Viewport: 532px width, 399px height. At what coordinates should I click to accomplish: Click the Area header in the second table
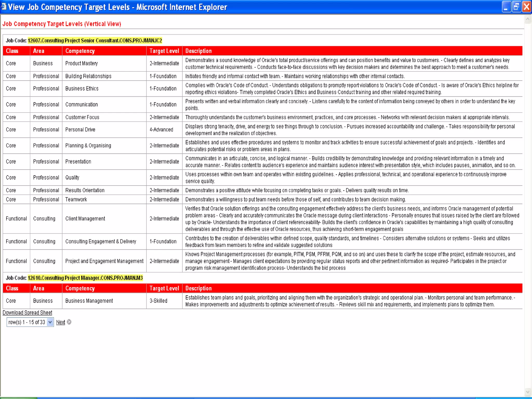coord(39,288)
